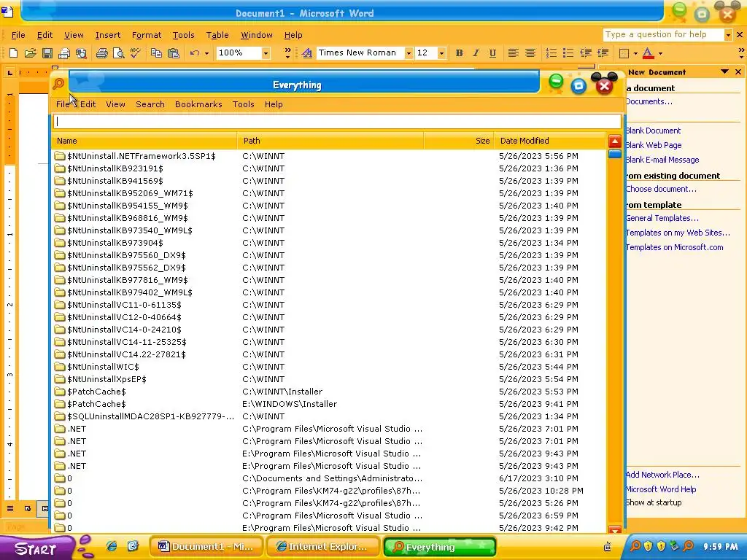Image resolution: width=747 pixels, height=560 pixels.
Task: Click Web Layout View icon in Word
Action: tap(28, 508)
